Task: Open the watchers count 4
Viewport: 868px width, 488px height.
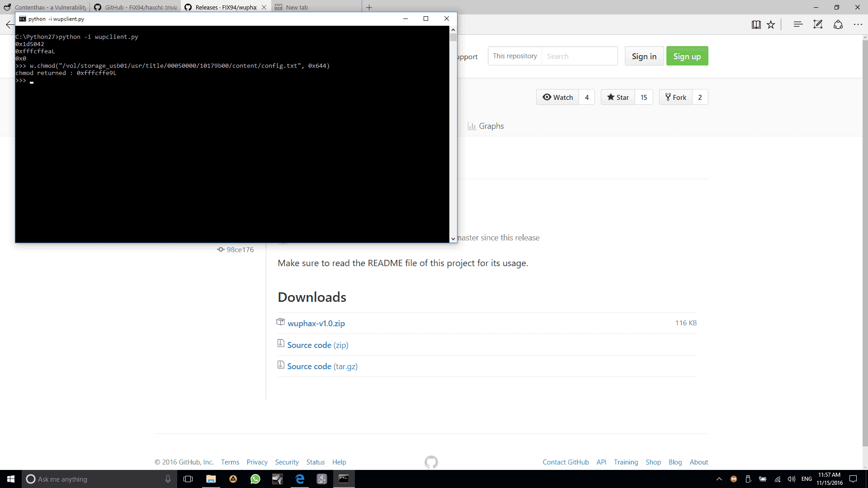Action: pos(587,97)
